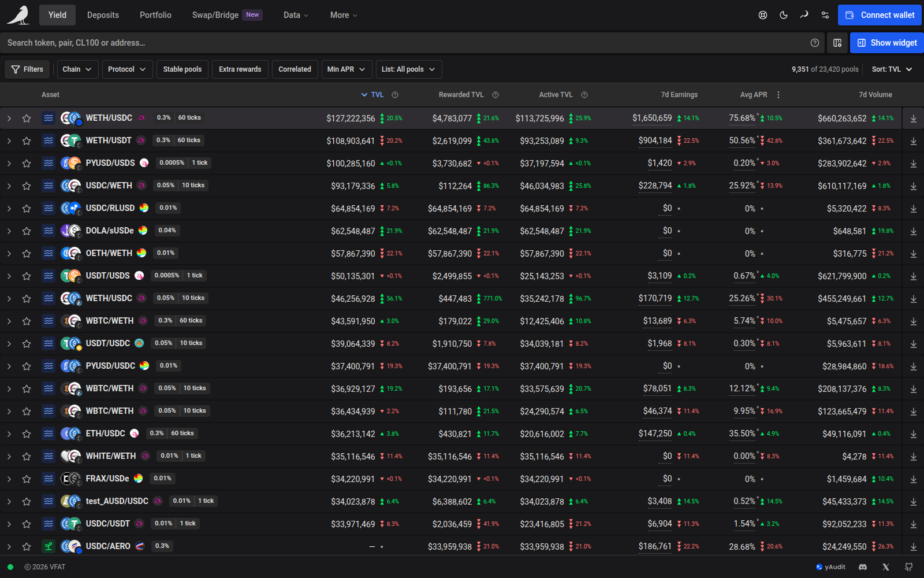Open the Min APR dropdown
This screenshot has width=924, height=578.
pyautogui.click(x=346, y=69)
